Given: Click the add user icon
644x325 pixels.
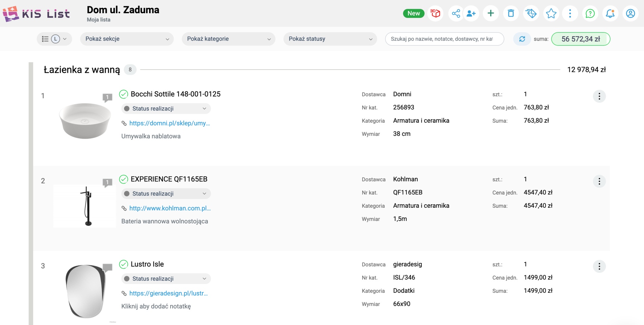Looking at the screenshot, I should pyautogui.click(x=471, y=14).
